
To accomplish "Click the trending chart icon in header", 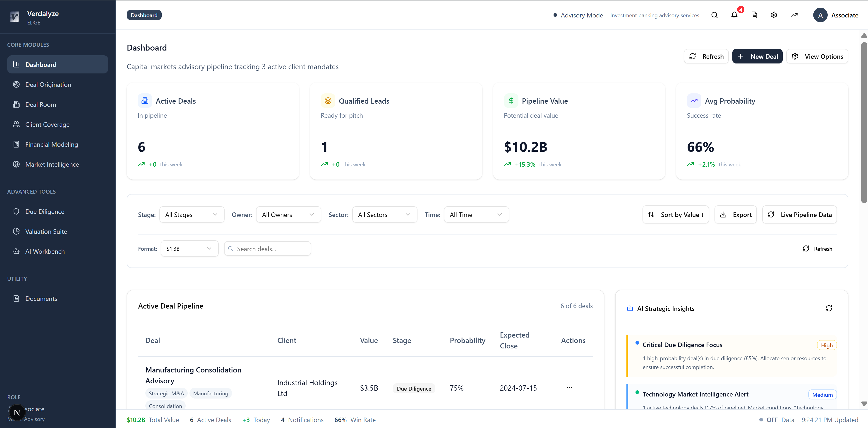I will [794, 15].
